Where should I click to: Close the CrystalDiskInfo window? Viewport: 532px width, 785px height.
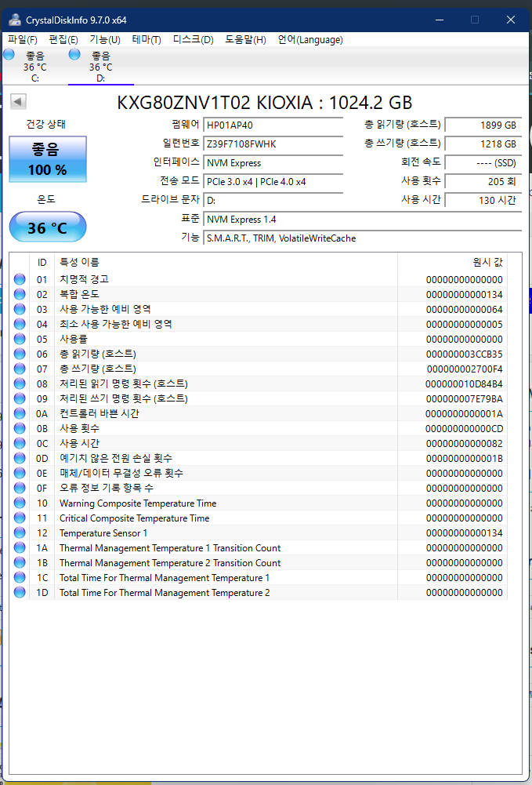[x=511, y=20]
